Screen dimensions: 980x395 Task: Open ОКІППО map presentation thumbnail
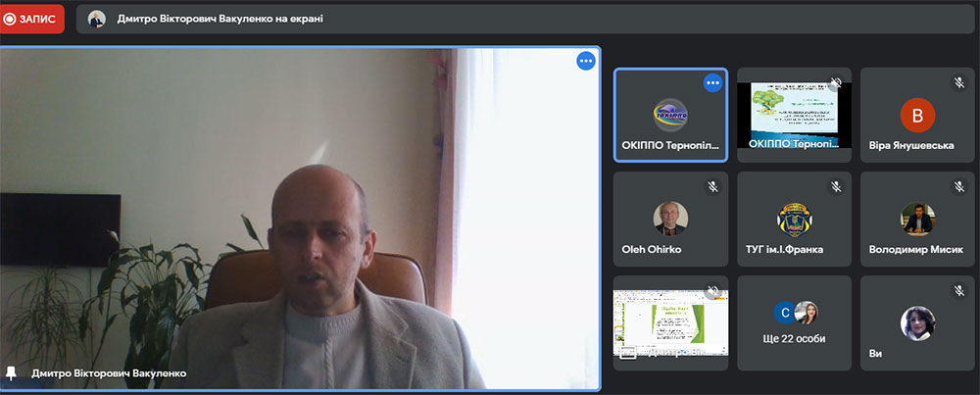tap(794, 110)
